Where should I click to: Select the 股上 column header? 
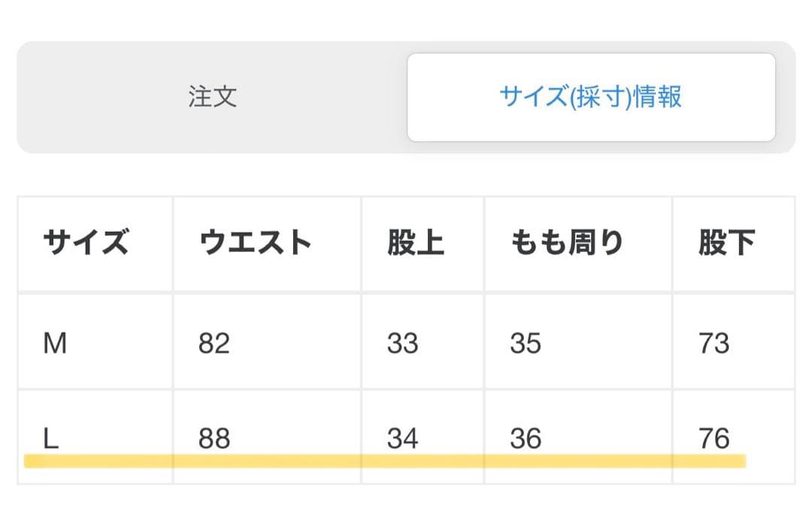point(416,243)
